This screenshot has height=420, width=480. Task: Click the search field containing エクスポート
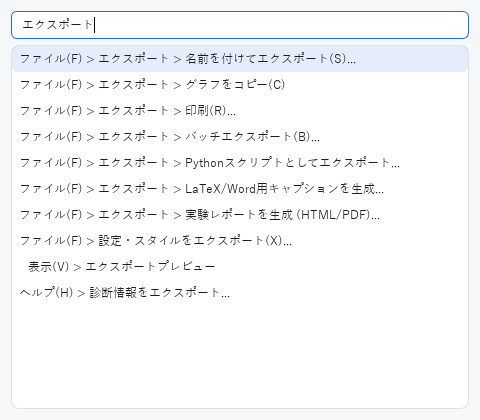tap(240, 25)
